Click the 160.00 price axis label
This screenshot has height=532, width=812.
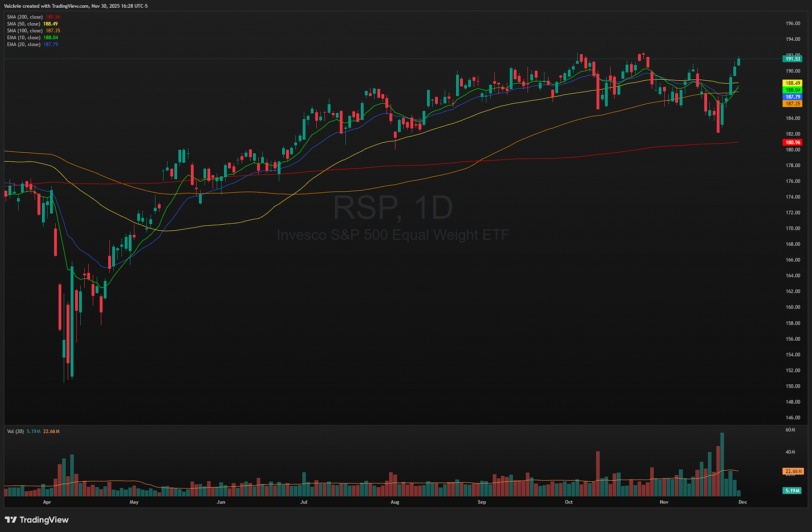point(793,307)
